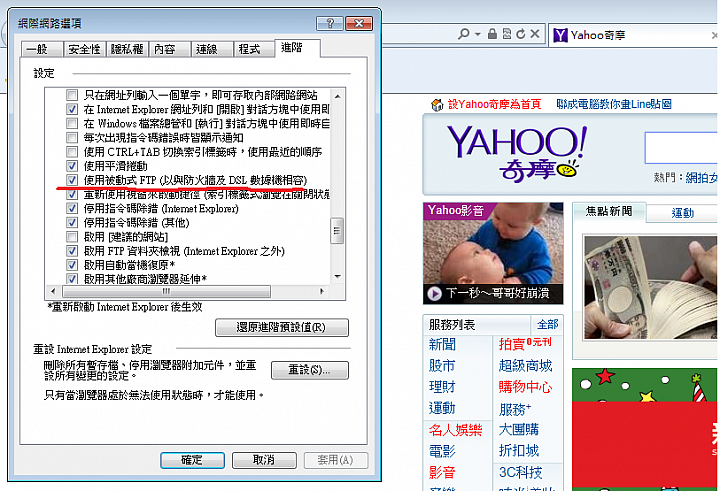Click the help question mark button in dialog
720x491 pixels.
[329, 23]
